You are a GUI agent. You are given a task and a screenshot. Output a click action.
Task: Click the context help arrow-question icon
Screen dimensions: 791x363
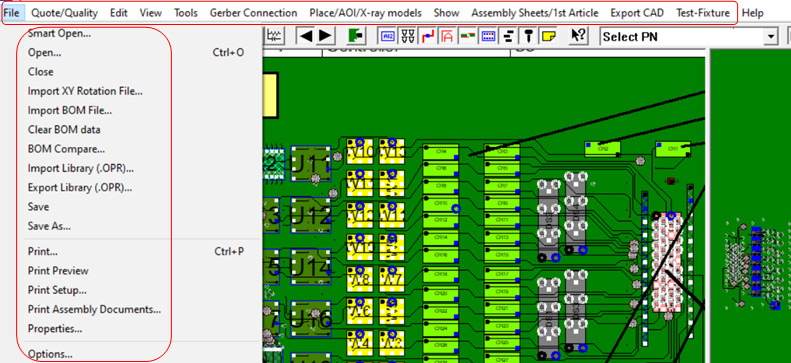579,36
